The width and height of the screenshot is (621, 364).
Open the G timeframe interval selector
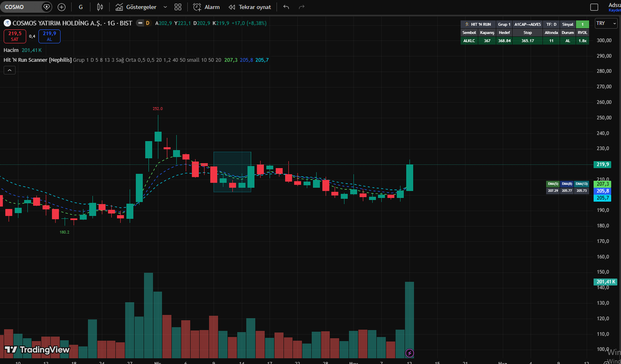point(81,7)
